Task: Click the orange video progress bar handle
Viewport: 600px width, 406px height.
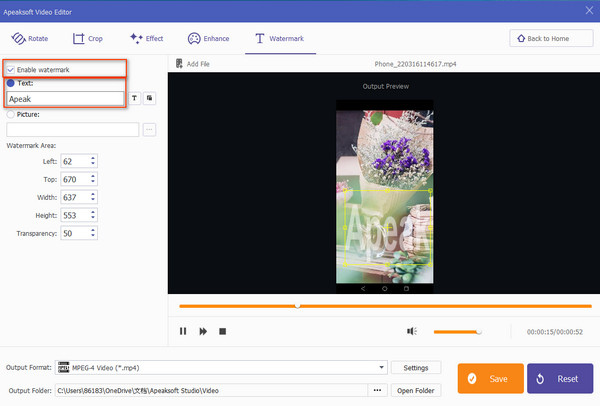Action: click(297, 306)
